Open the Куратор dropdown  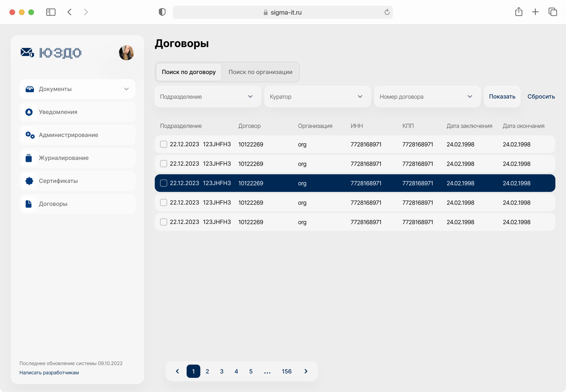pos(317,96)
